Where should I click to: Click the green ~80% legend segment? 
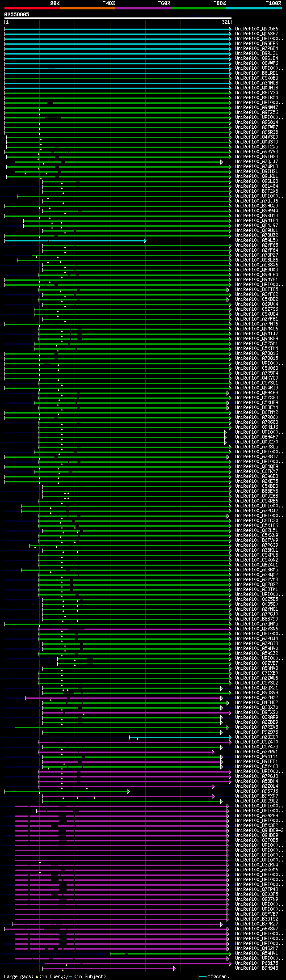point(198,8)
